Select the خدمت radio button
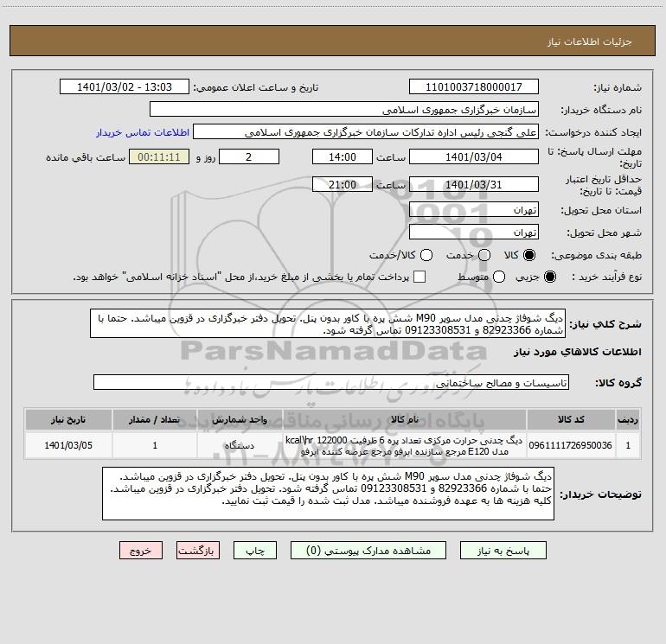 point(484,255)
